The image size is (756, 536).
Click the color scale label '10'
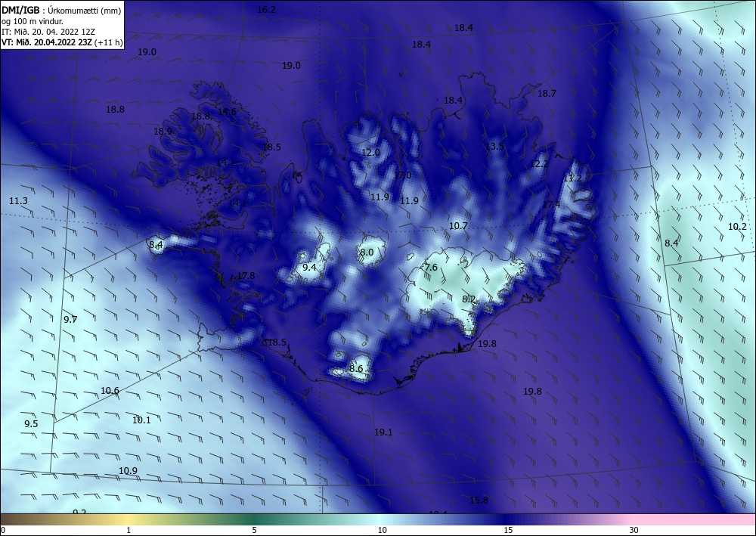(383, 530)
